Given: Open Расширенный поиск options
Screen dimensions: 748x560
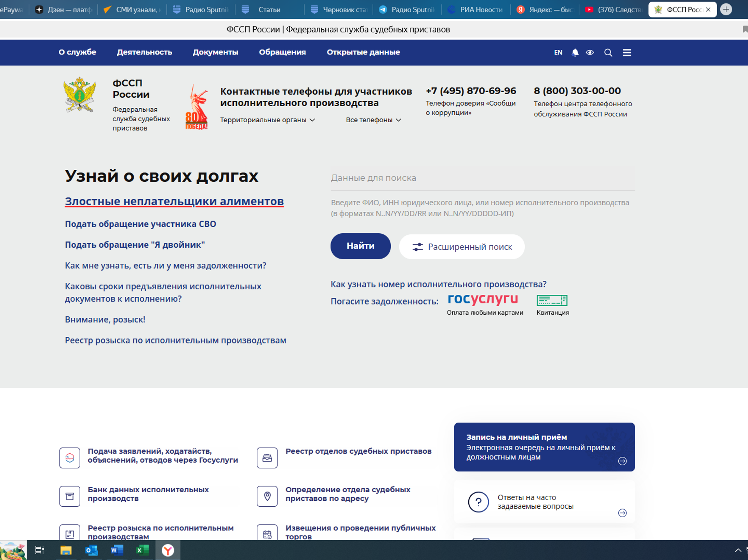Looking at the screenshot, I should coord(462,247).
